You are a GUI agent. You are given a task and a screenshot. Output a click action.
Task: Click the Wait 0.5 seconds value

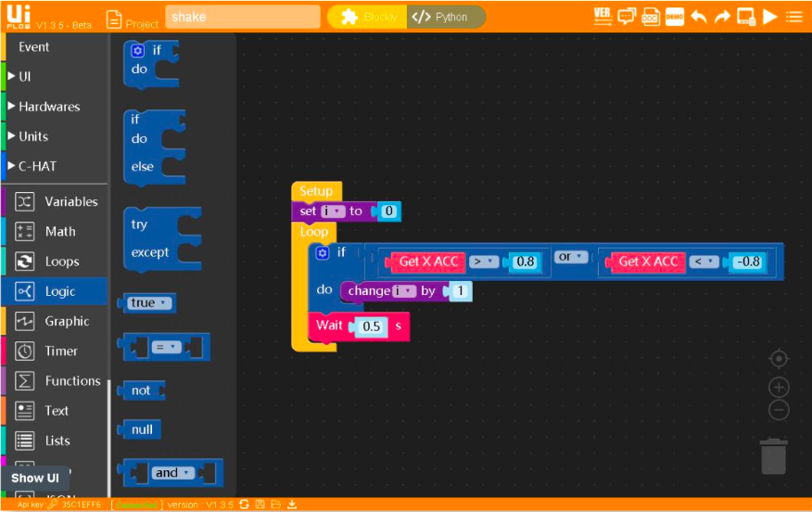tap(372, 326)
